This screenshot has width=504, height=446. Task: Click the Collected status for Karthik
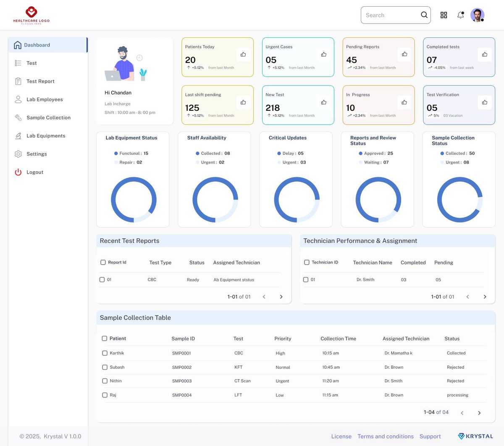pos(456,353)
